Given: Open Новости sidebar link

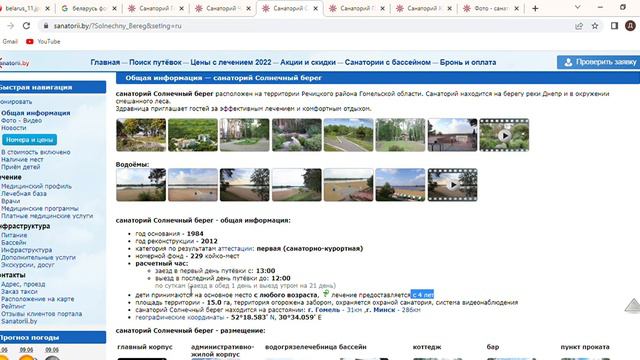Looking at the screenshot, I should click(x=13, y=128).
